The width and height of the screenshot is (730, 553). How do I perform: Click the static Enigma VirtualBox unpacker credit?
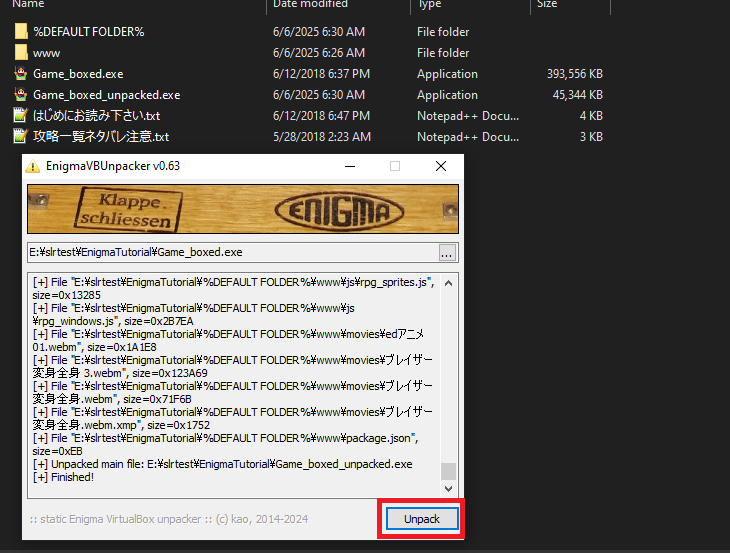[x=169, y=519]
